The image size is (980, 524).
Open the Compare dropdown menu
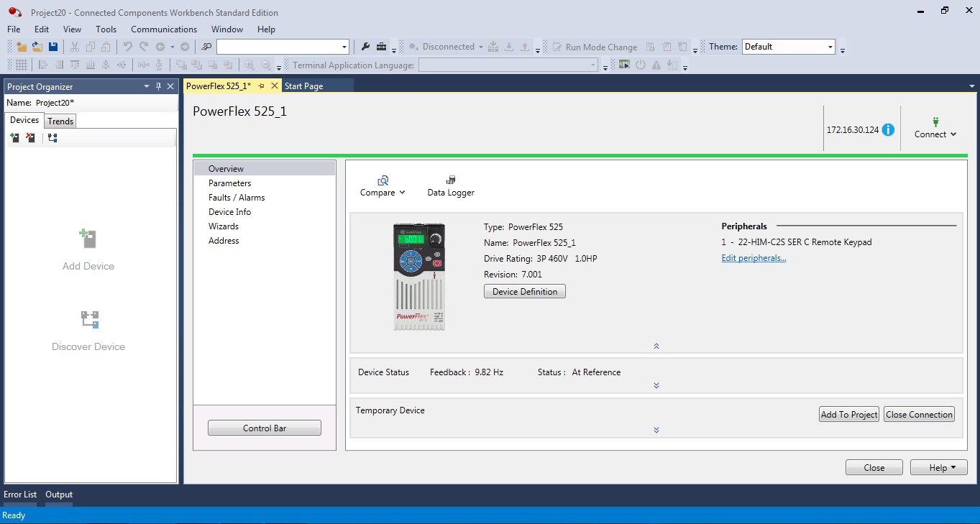(383, 186)
